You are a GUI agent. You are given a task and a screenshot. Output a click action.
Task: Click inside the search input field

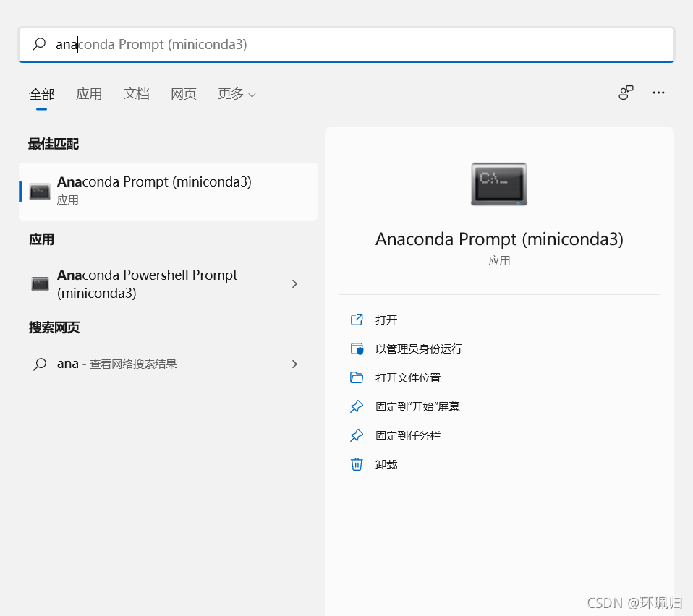[289, 44]
